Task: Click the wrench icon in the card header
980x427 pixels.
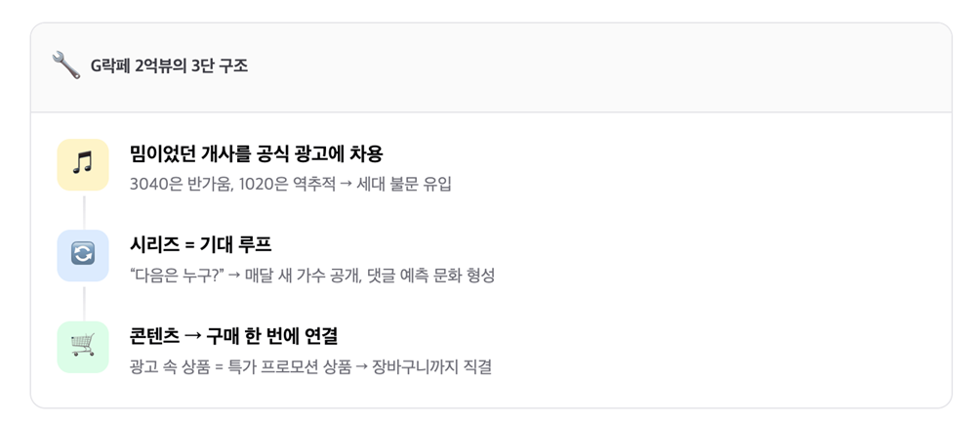Action: (65, 65)
